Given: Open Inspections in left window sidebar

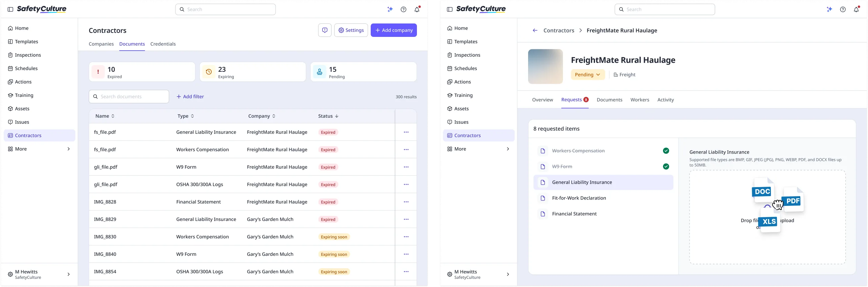Looking at the screenshot, I should click(x=40, y=55).
